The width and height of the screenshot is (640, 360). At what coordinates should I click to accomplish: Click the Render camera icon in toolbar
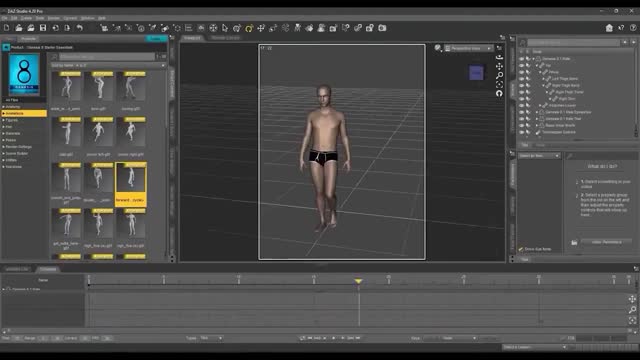(382, 28)
